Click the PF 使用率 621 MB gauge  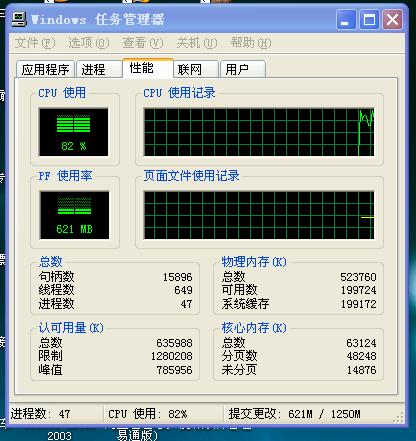click(x=74, y=215)
